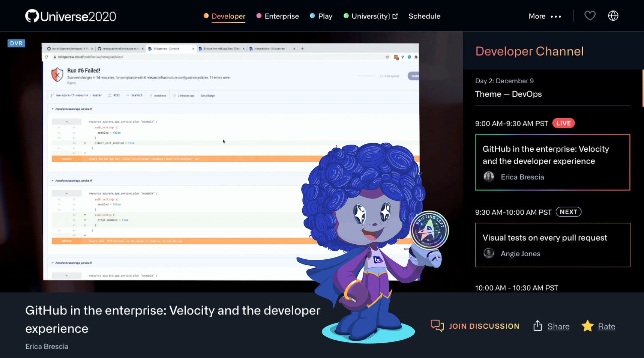Click Erica Brescia's avatar in schedule
The width and height of the screenshot is (644, 358).
488,177
